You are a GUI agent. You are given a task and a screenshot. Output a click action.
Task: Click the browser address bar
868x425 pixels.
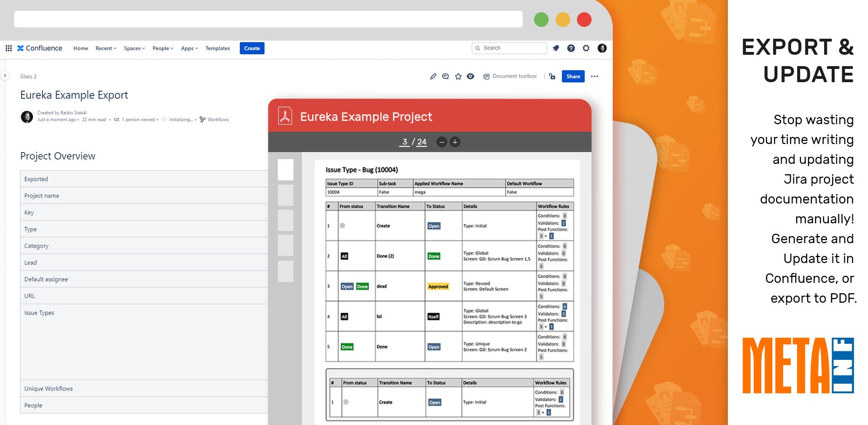coord(268,19)
